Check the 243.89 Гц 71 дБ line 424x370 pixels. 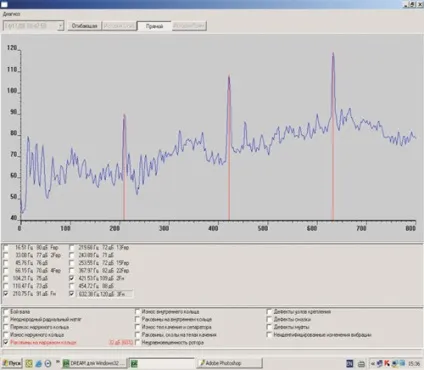72,255
